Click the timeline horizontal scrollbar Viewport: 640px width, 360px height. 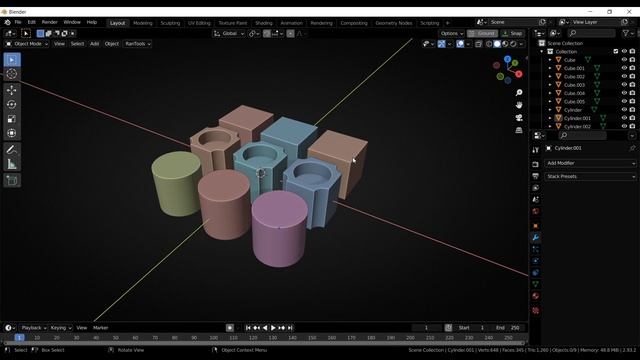(264, 343)
